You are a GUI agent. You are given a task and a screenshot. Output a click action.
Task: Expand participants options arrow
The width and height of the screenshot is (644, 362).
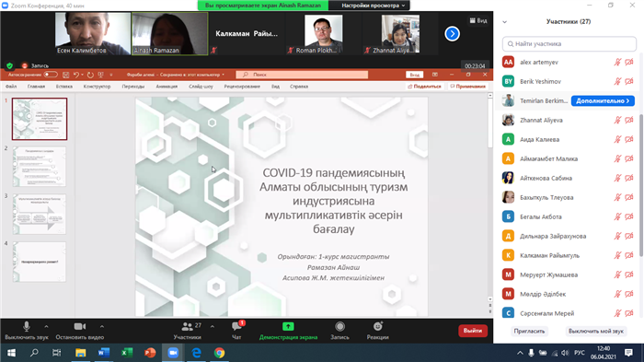[x=213, y=327]
